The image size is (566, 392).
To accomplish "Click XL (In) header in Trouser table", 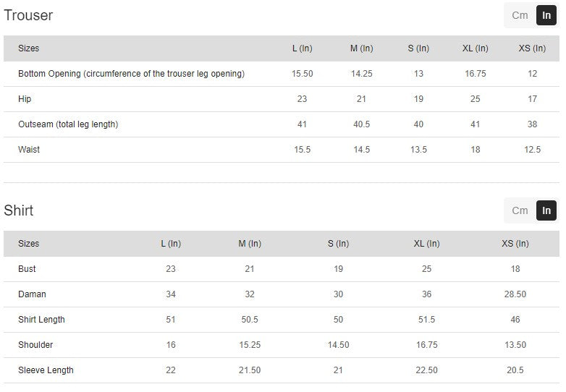I will coord(476,48).
